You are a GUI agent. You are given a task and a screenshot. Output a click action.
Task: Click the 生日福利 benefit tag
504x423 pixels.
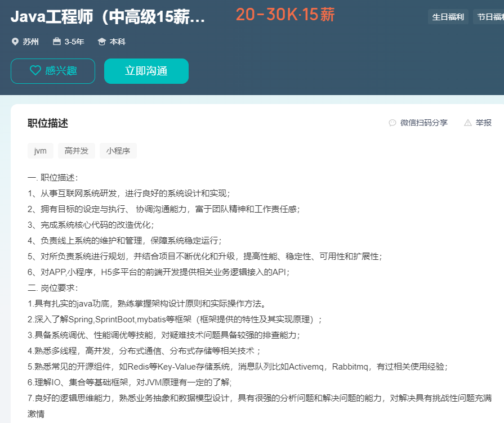pyautogui.click(x=448, y=17)
